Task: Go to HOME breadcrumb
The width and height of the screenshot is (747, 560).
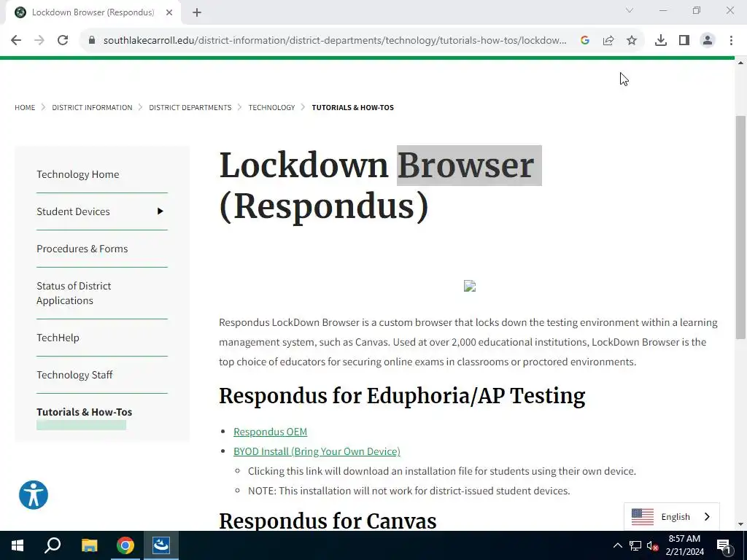Action: [x=25, y=108]
